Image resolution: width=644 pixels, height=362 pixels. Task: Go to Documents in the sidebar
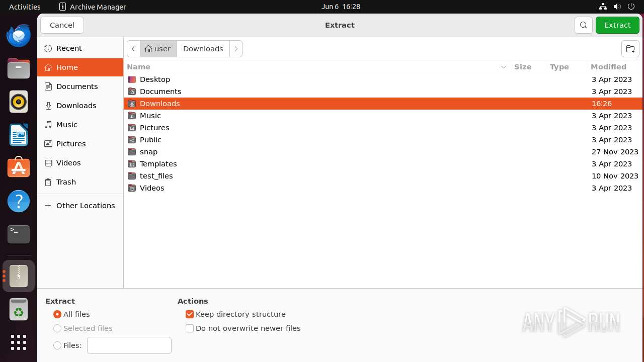(80, 86)
